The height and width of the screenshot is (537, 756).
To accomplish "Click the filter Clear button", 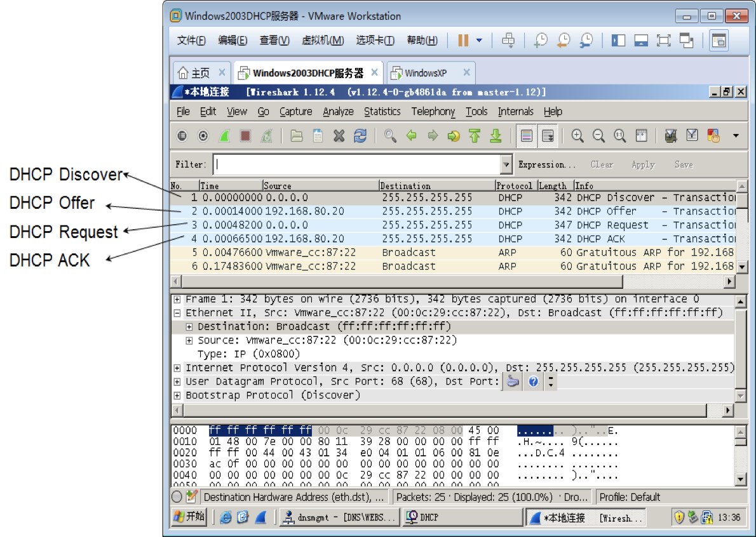I will [x=602, y=164].
